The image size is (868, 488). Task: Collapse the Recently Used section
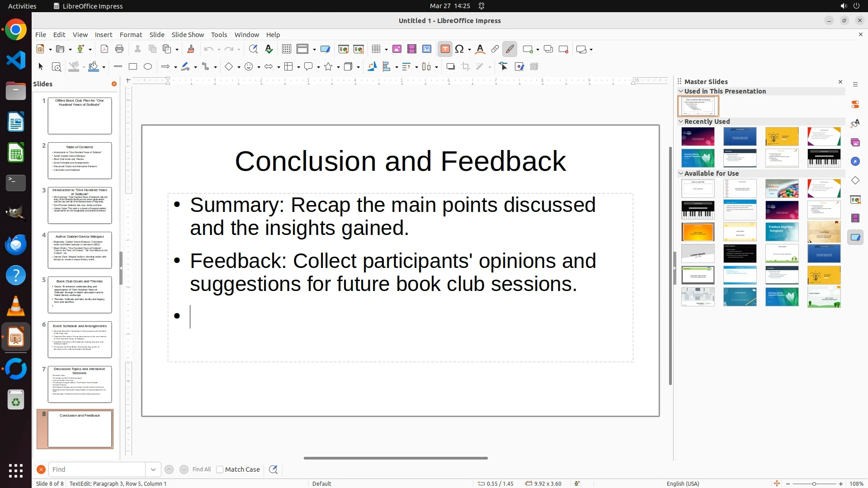click(681, 122)
